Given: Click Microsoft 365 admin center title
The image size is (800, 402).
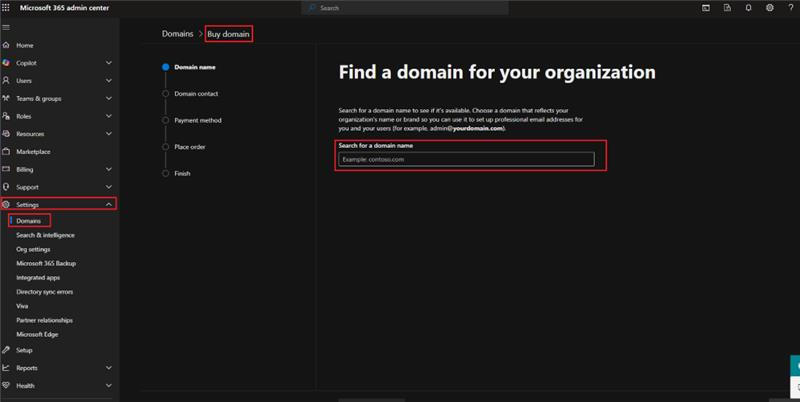Looking at the screenshot, I should (x=64, y=8).
